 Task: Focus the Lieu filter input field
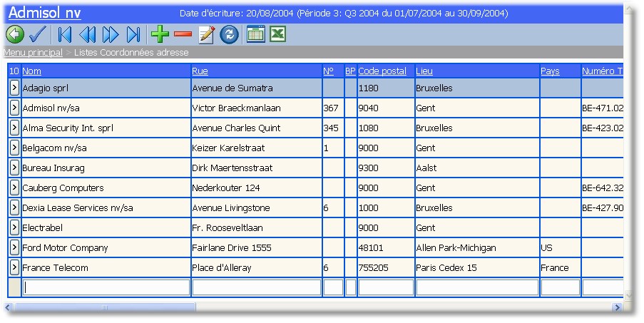pyautogui.click(x=478, y=287)
